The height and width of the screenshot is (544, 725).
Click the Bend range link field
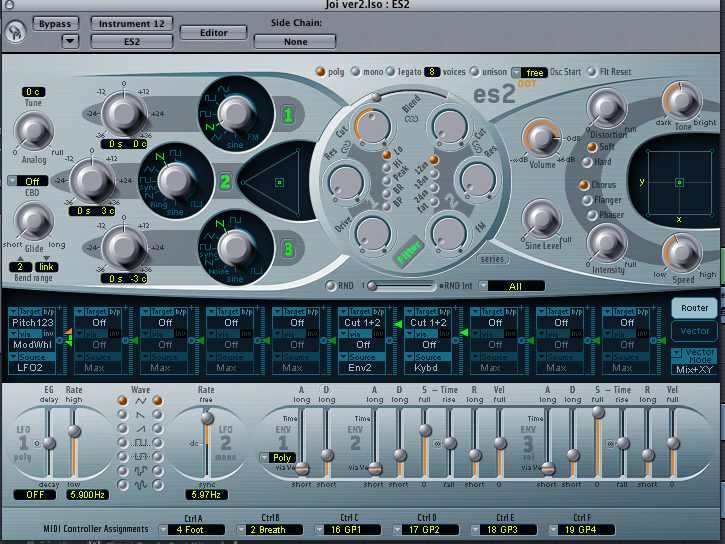(46, 267)
